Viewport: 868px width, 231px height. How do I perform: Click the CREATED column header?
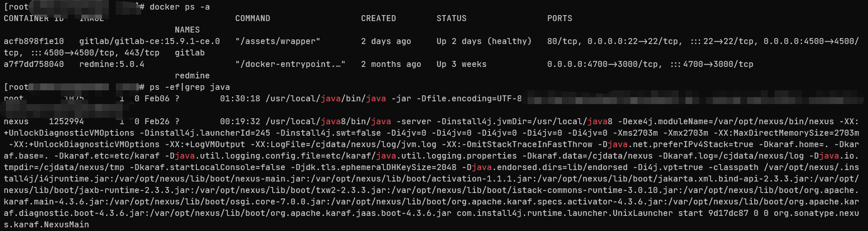pos(378,18)
